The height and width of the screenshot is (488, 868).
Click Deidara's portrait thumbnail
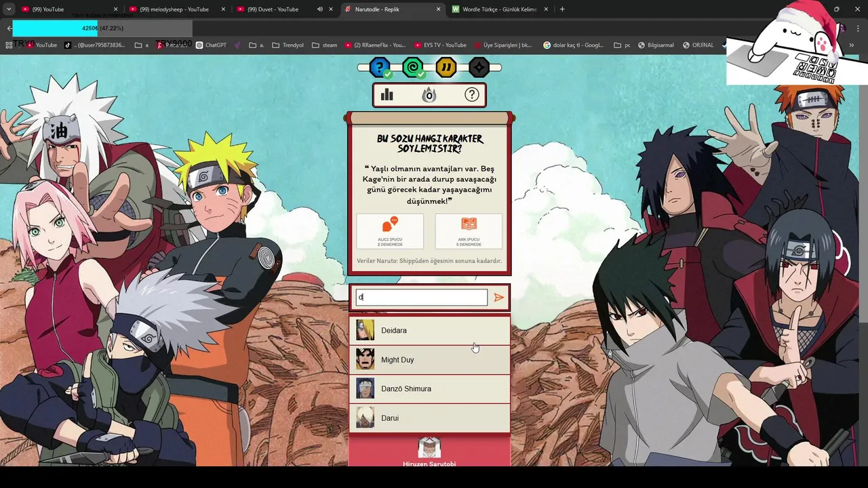(x=365, y=330)
